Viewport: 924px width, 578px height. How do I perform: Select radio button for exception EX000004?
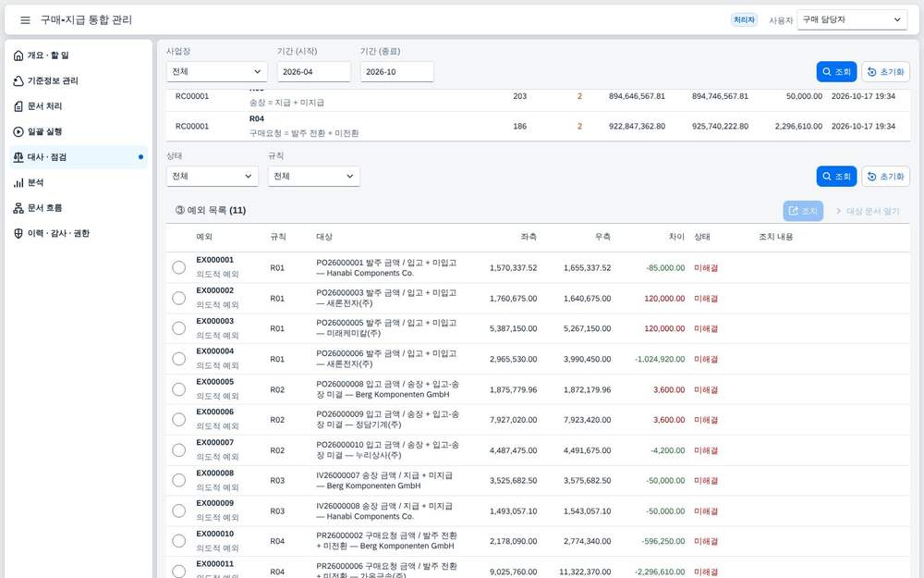178,359
